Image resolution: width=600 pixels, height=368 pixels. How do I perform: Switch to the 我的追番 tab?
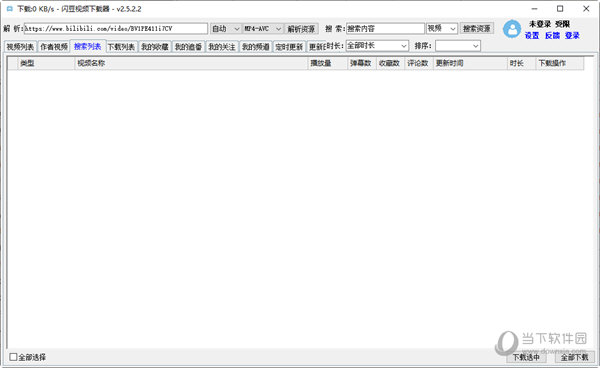point(188,47)
